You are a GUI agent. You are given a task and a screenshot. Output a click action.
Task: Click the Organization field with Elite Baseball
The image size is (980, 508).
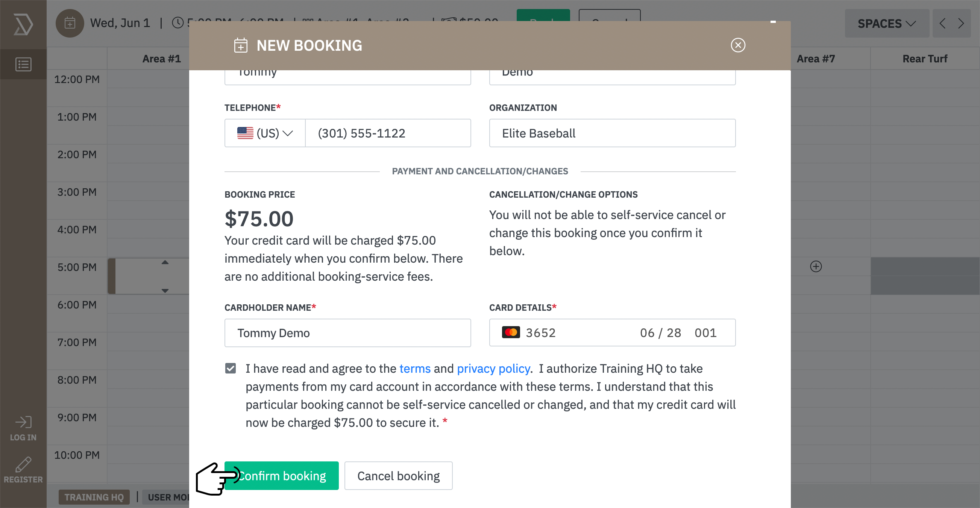coord(612,133)
